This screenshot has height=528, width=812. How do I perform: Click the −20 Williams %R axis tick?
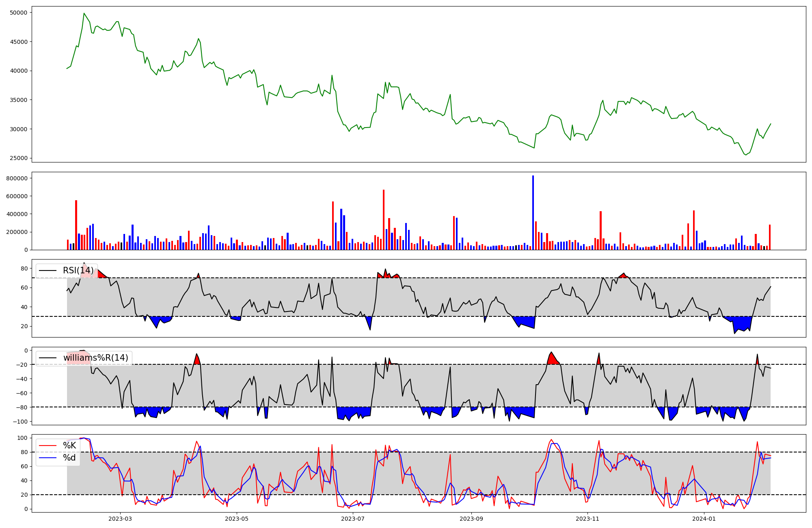click(21, 365)
